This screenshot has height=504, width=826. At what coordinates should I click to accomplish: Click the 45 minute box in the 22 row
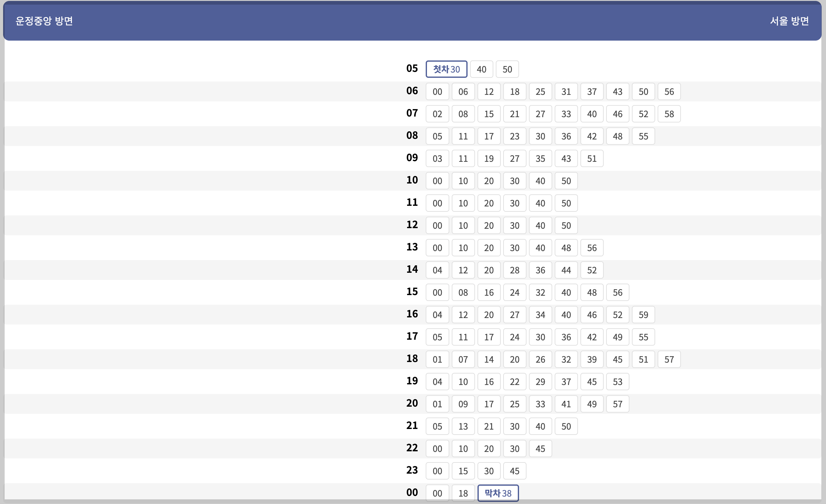click(x=540, y=449)
